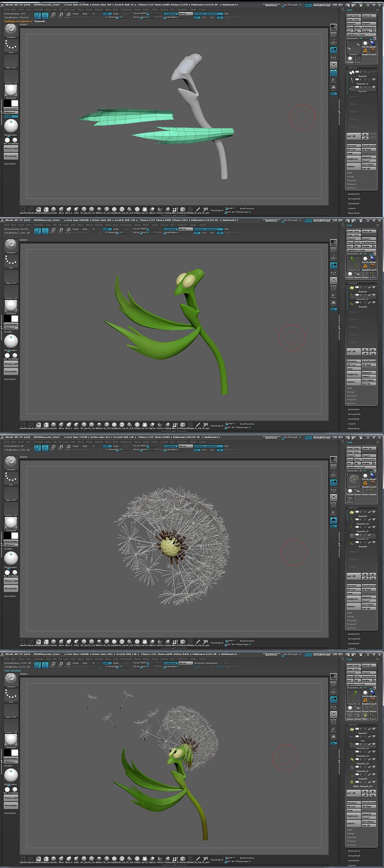Click Duplicate in the grey-stem window
Viewport: 384px width, 868px height.
click(354, 159)
